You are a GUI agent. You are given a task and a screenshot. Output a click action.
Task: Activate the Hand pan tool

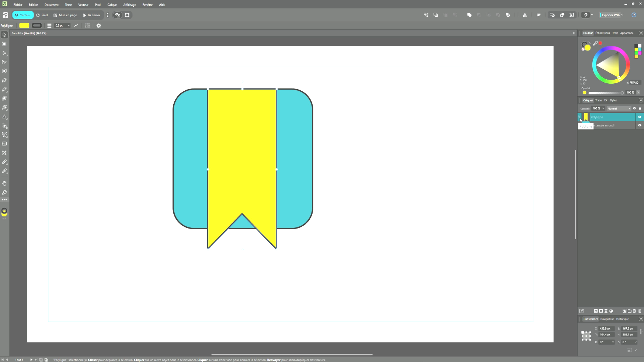coord(4,183)
